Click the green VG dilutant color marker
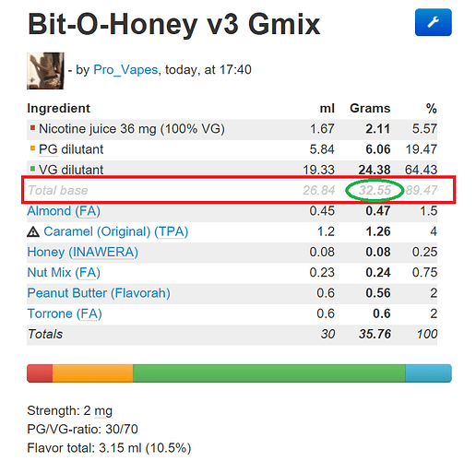This screenshot has height=461, width=476. click(x=32, y=169)
